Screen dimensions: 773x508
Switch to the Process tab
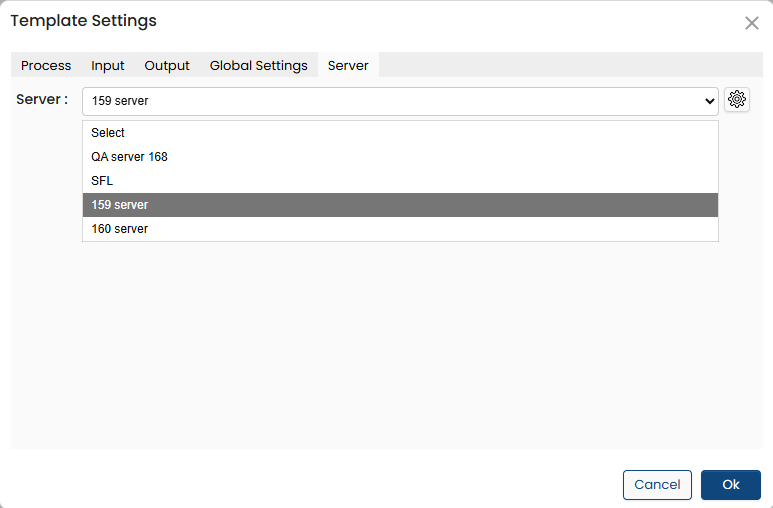tap(46, 66)
